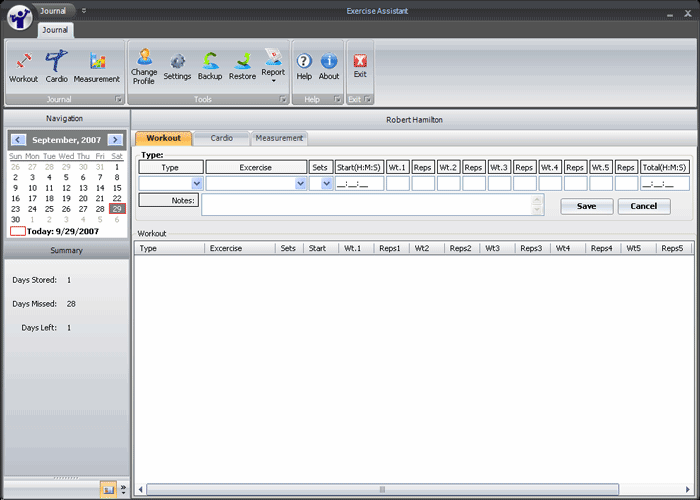The height and width of the screenshot is (500, 700).
Task: Select the Journal ribbon tab
Action: click(55, 30)
